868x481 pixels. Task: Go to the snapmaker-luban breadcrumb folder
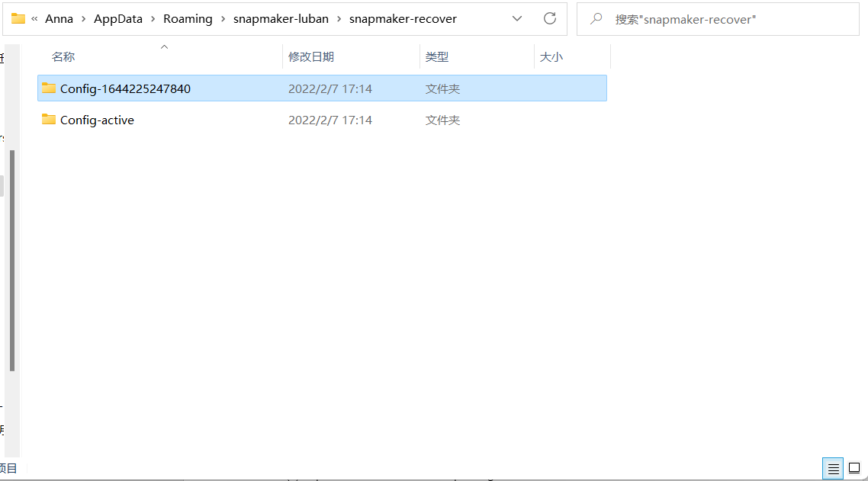click(281, 19)
